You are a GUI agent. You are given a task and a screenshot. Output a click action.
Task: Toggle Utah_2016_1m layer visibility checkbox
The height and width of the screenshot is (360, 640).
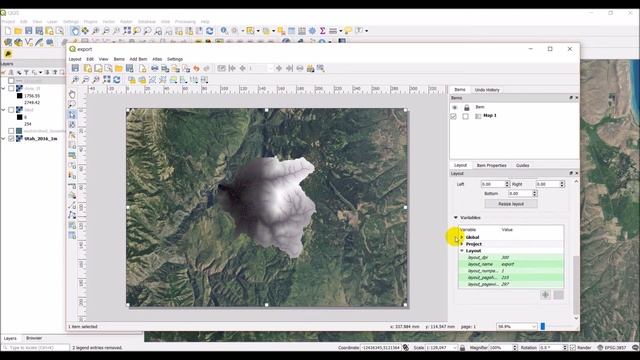coord(11,139)
